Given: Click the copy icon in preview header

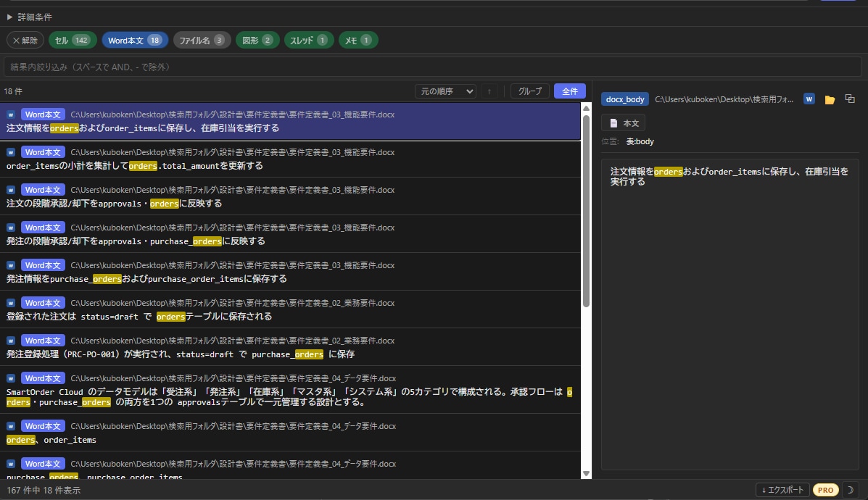Looking at the screenshot, I should (x=850, y=99).
